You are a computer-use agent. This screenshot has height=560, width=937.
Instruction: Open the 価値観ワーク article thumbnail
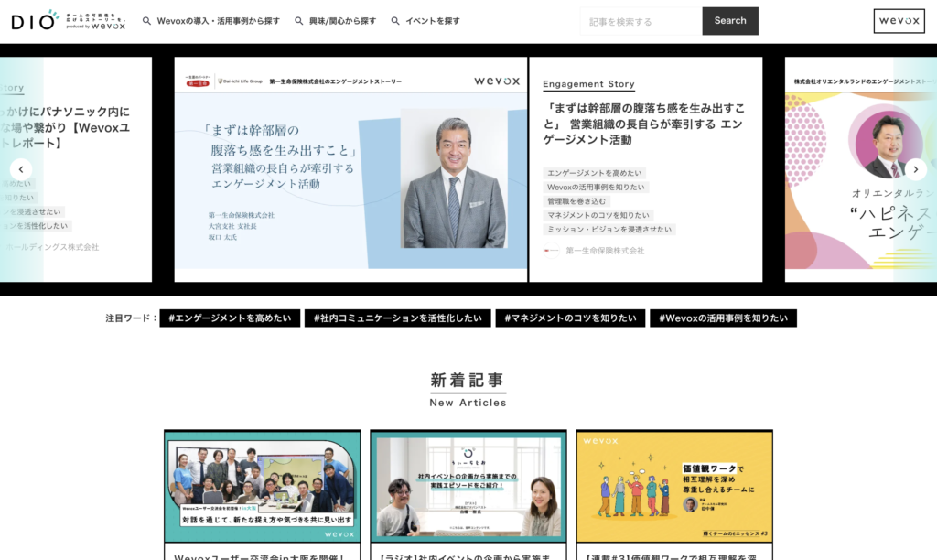pos(674,487)
